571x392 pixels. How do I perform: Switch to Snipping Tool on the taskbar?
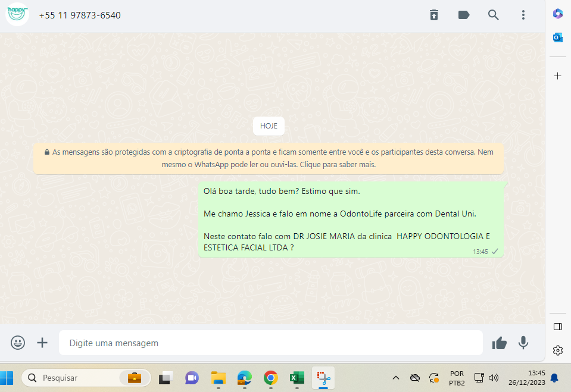(323, 378)
